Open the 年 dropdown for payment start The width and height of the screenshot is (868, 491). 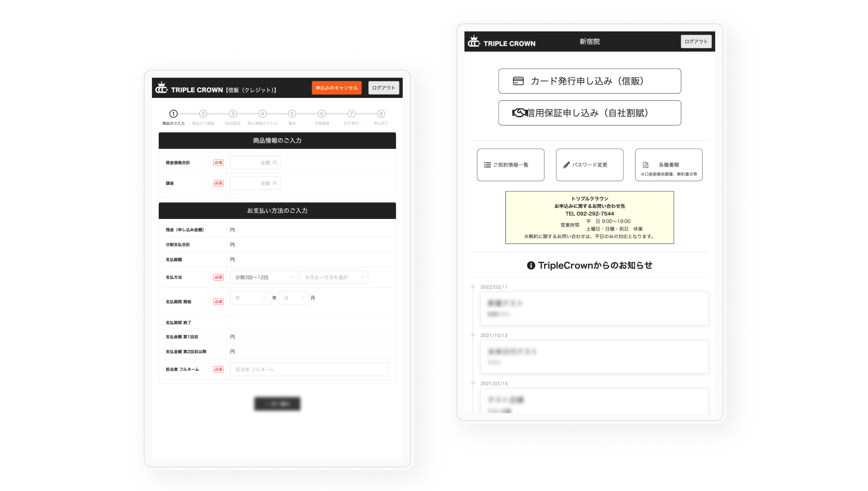[x=250, y=298]
